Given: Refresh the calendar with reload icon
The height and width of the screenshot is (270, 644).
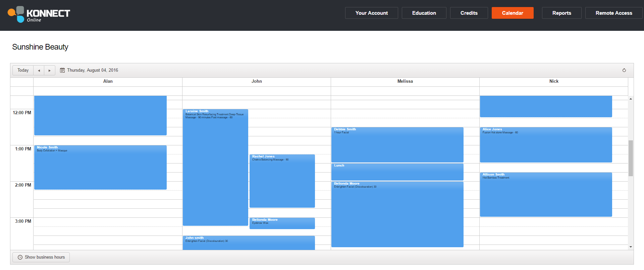Looking at the screenshot, I should (624, 70).
